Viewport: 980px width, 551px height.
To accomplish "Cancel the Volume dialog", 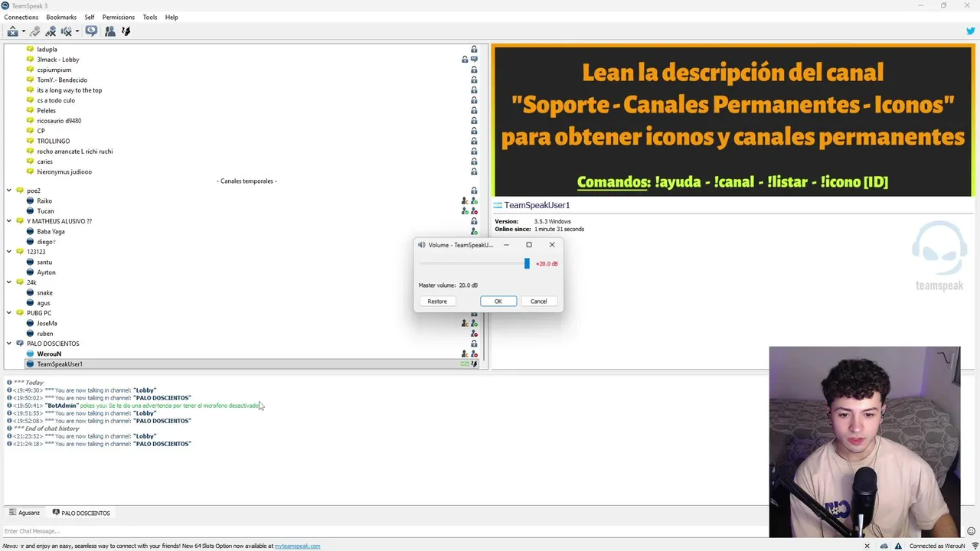I will coord(539,302).
